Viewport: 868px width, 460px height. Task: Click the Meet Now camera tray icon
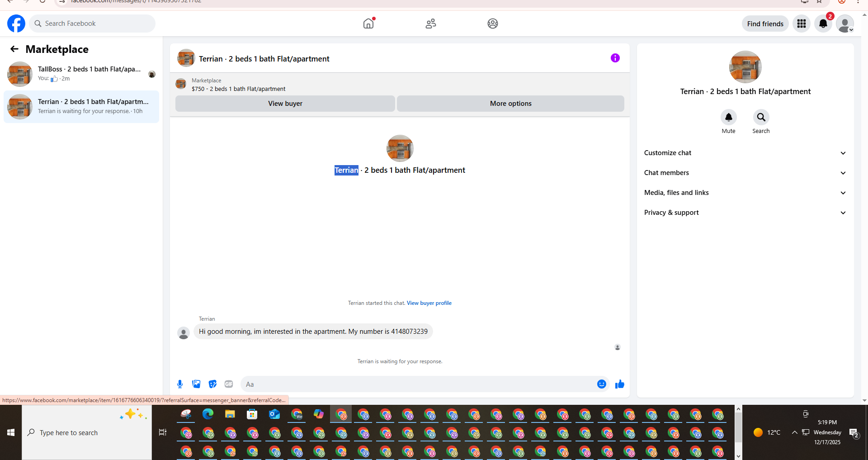click(806, 413)
